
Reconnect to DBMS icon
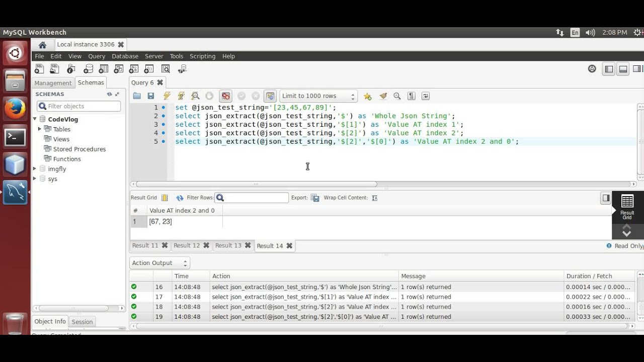coord(182,69)
